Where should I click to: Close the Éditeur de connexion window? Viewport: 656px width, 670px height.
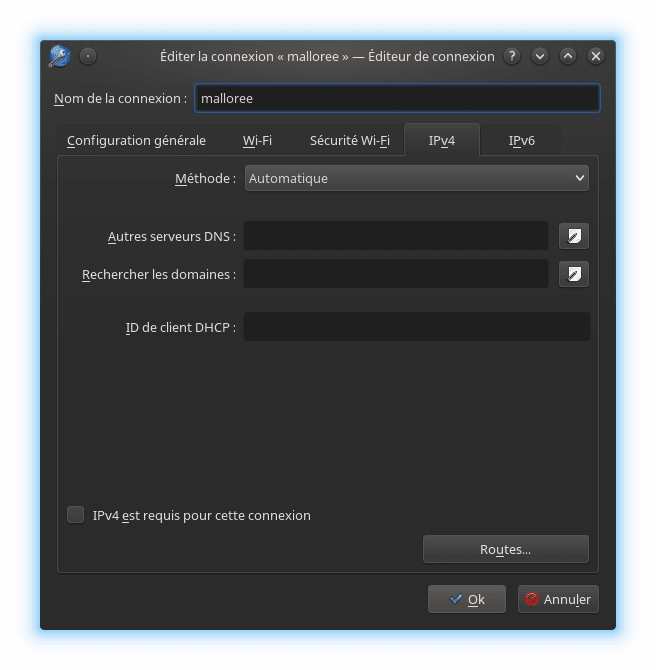[596, 56]
